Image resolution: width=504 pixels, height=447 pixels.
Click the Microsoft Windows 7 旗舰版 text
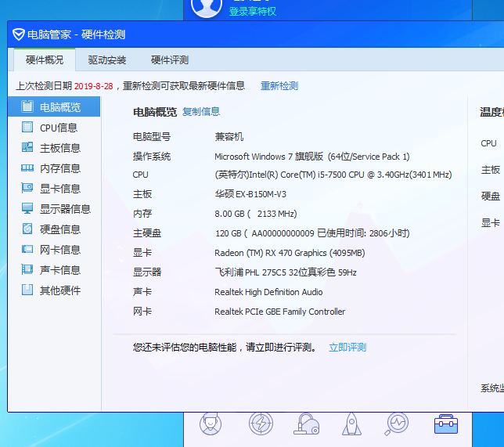(x=268, y=157)
